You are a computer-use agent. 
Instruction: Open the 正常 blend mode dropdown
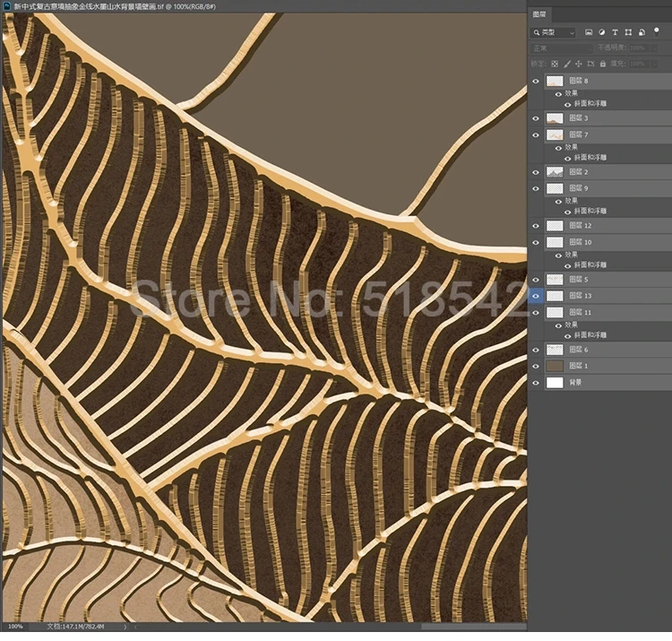pos(563,48)
